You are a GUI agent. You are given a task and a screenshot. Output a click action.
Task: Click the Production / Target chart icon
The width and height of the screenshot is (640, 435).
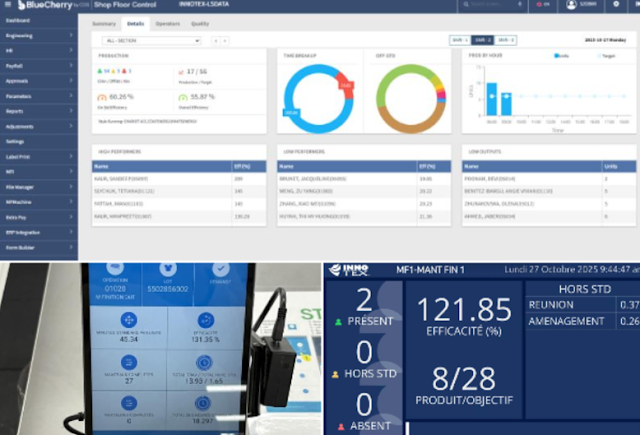181,72
